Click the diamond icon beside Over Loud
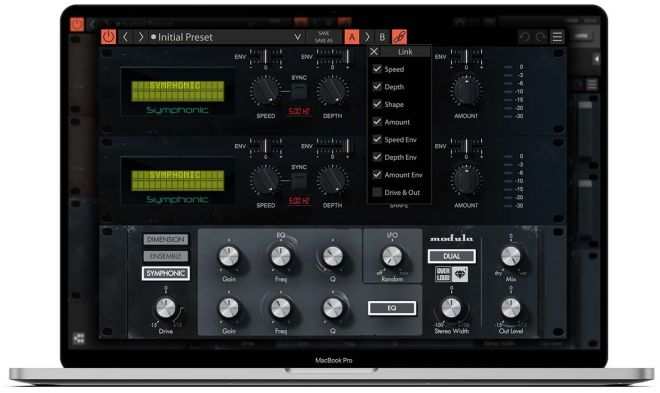 pos(460,274)
